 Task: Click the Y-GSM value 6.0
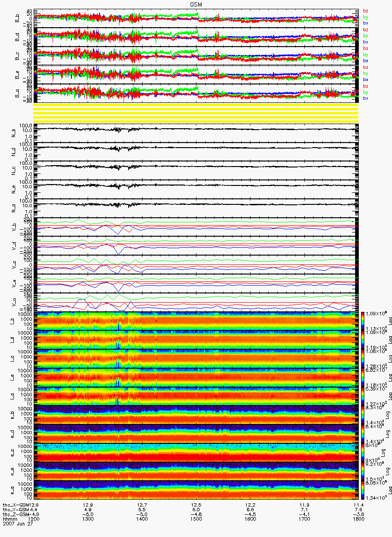tap(196, 510)
